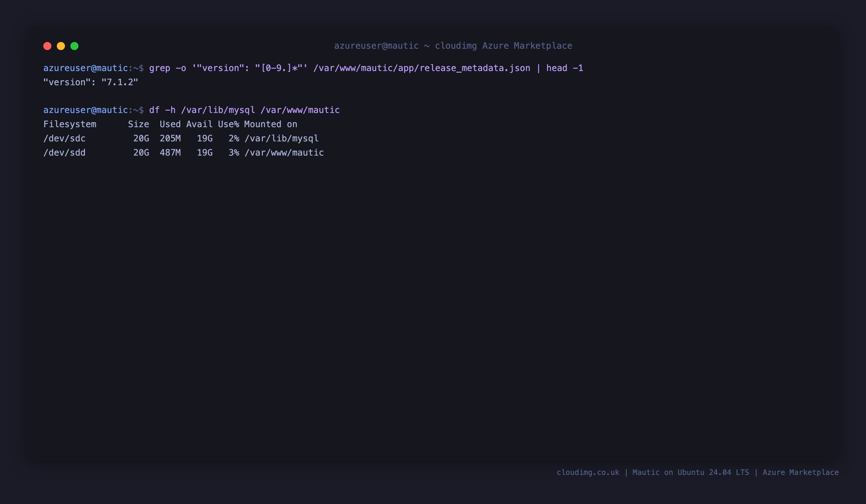Select the release_metadata.json file path
The image size is (866, 504).
(421, 68)
